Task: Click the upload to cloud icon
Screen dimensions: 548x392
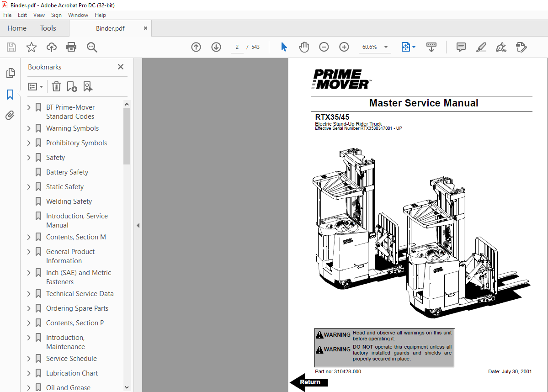Action: coord(52,47)
